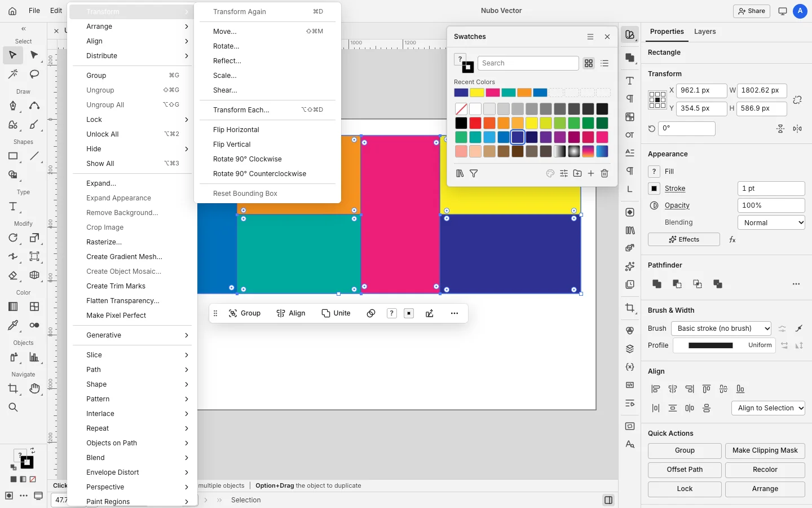The image size is (812, 508).
Task: Click the Offset Path quick action
Action: click(x=685, y=470)
